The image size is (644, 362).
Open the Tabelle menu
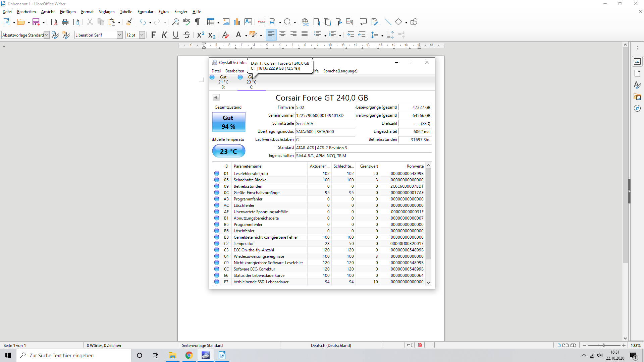tap(126, 12)
